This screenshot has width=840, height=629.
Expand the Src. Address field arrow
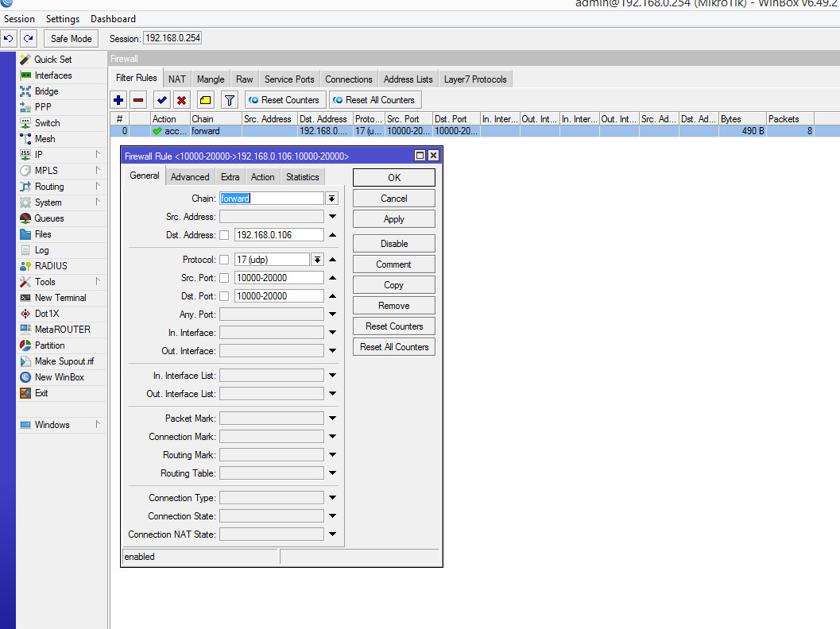tap(333, 217)
